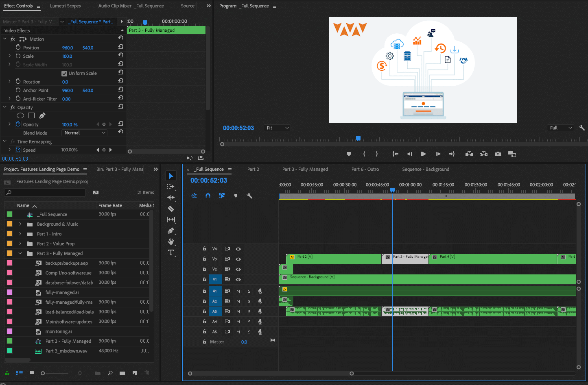Select the Razor tool
The height and width of the screenshot is (385, 588).
pyautogui.click(x=171, y=209)
